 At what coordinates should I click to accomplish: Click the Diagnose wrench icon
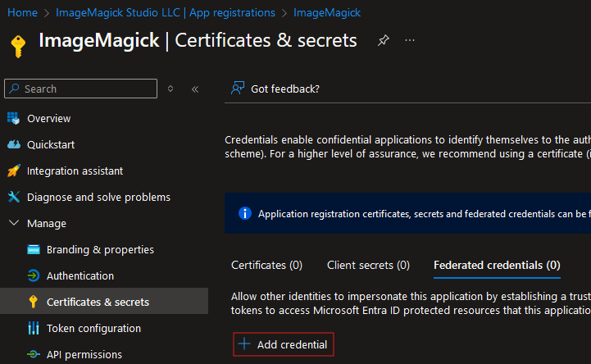pos(14,197)
